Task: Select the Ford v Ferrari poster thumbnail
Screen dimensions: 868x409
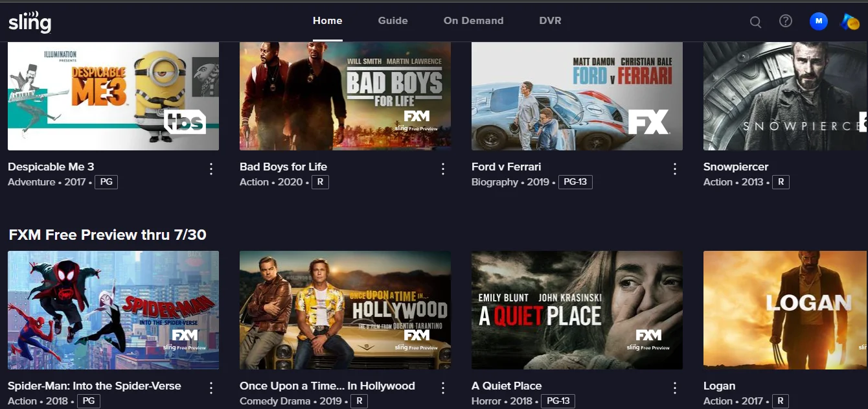Action: (577, 96)
